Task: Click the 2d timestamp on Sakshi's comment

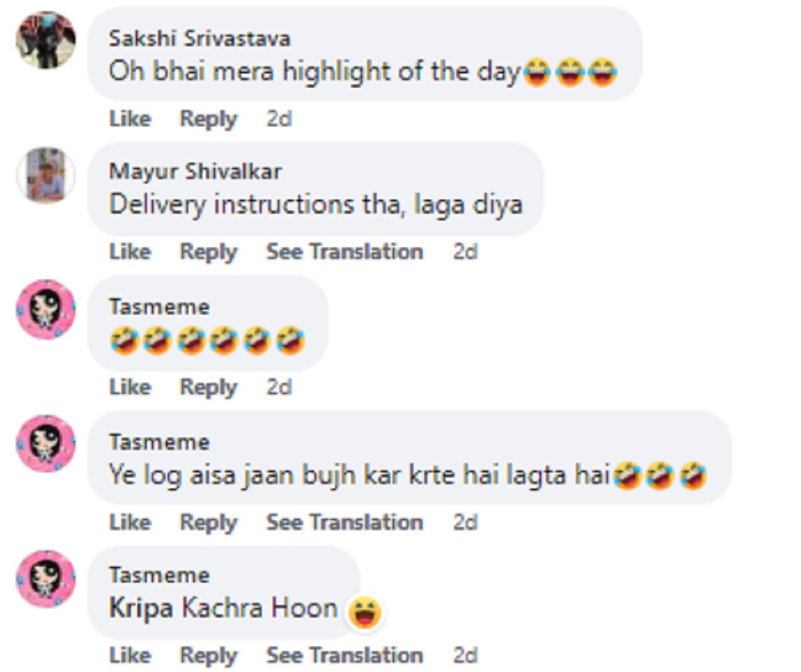Action: [279, 119]
